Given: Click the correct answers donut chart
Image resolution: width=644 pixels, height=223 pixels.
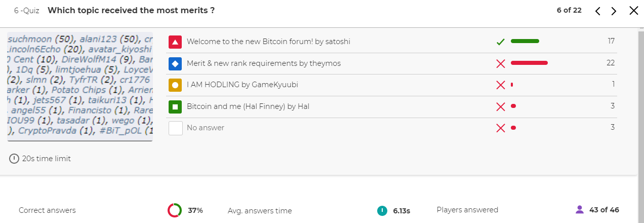Looking at the screenshot, I should [x=175, y=210].
